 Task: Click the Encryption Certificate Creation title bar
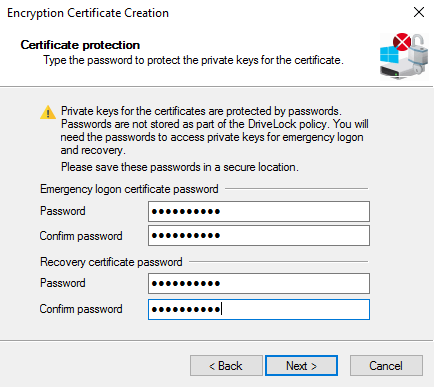88,13
